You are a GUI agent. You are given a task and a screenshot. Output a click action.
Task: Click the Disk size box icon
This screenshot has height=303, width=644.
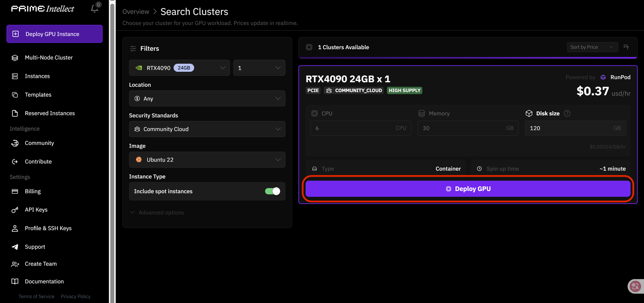(x=529, y=113)
